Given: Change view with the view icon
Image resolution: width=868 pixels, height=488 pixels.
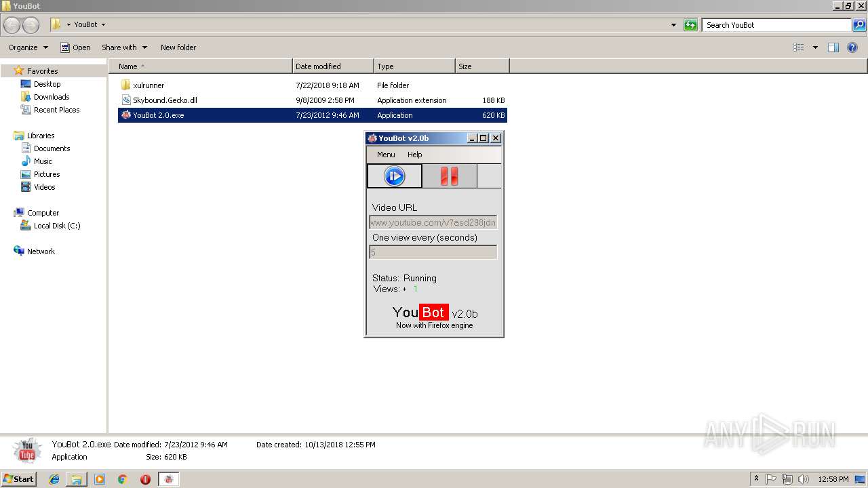Looking at the screenshot, I should click(799, 47).
